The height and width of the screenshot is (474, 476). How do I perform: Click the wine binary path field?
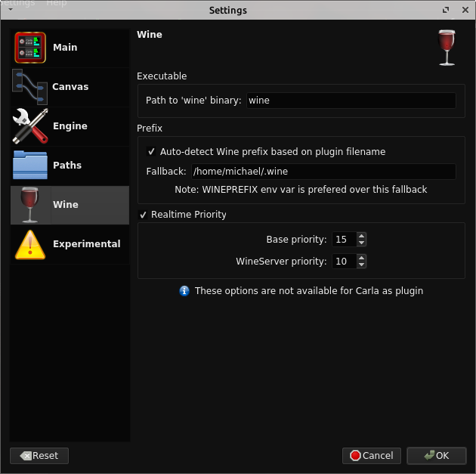coord(351,101)
